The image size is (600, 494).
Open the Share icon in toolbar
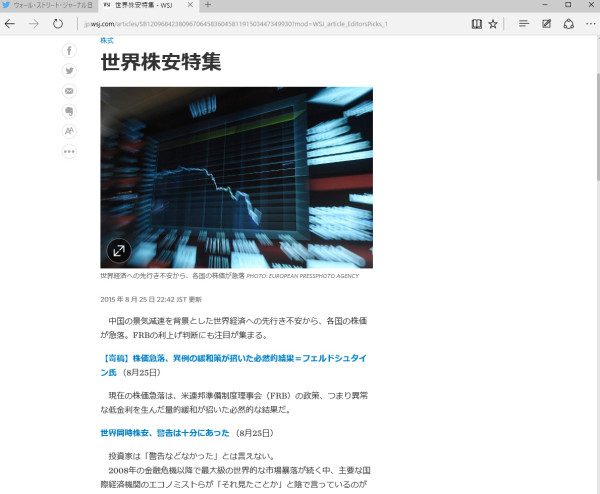point(569,24)
